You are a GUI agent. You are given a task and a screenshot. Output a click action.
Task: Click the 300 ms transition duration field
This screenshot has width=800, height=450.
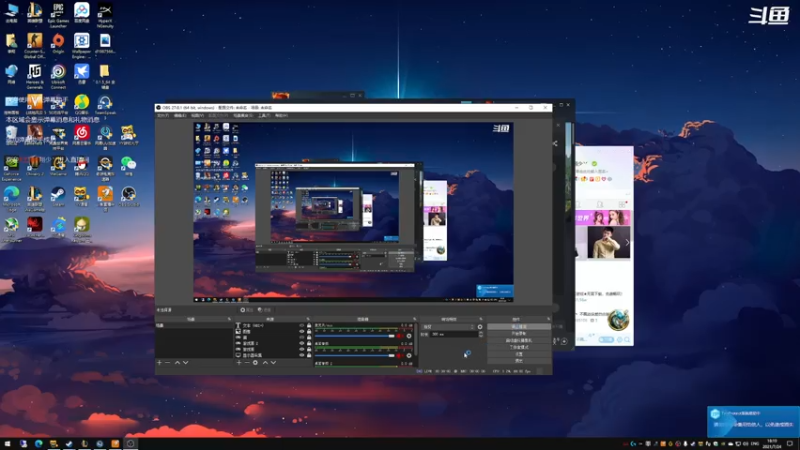pyautogui.click(x=454, y=334)
